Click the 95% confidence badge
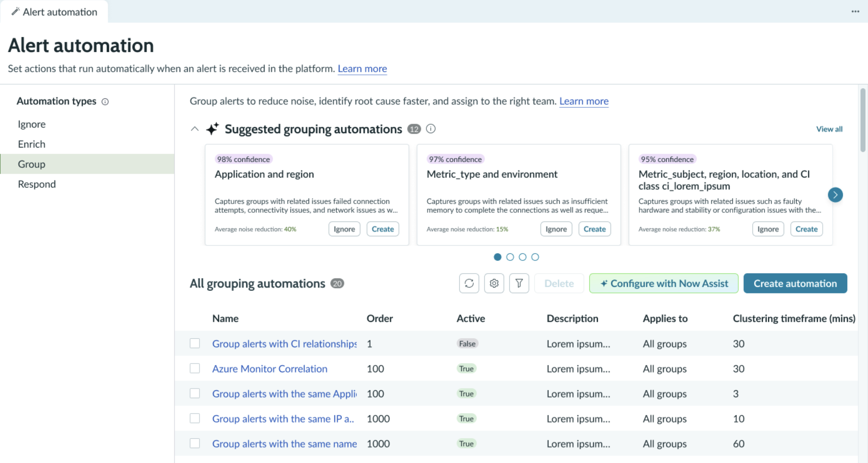The width and height of the screenshot is (868, 463). click(x=667, y=159)
